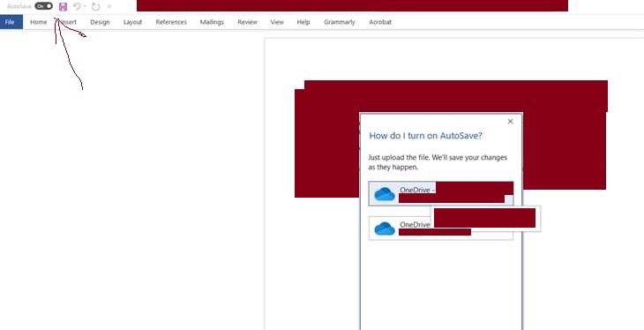Click the first OneDrive cloud icon
Viewport: 644px width, 330px height.
(385, 193)
